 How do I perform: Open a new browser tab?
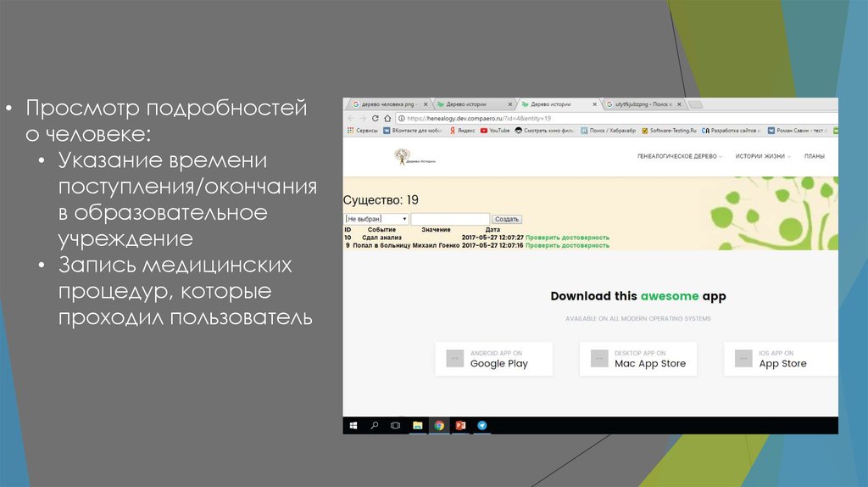click(696, 104)
